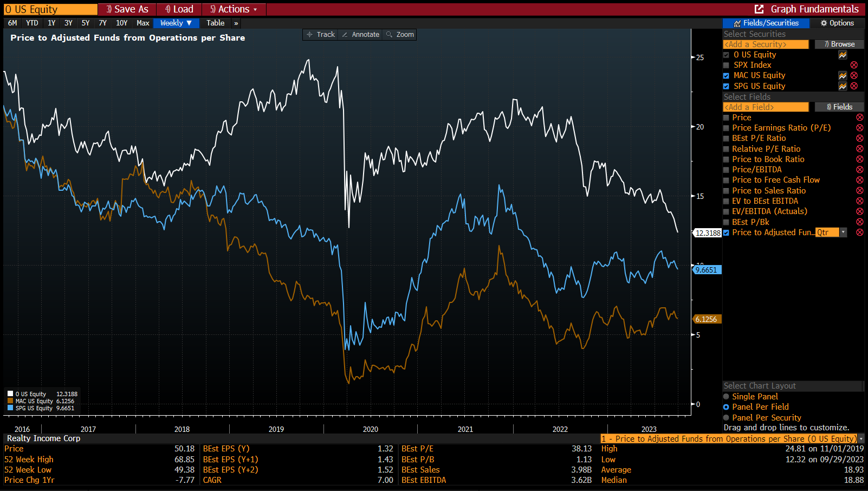Activate the Annotate pencil tool
Viewport: 868px width, 491px height.
pos(361,35)
